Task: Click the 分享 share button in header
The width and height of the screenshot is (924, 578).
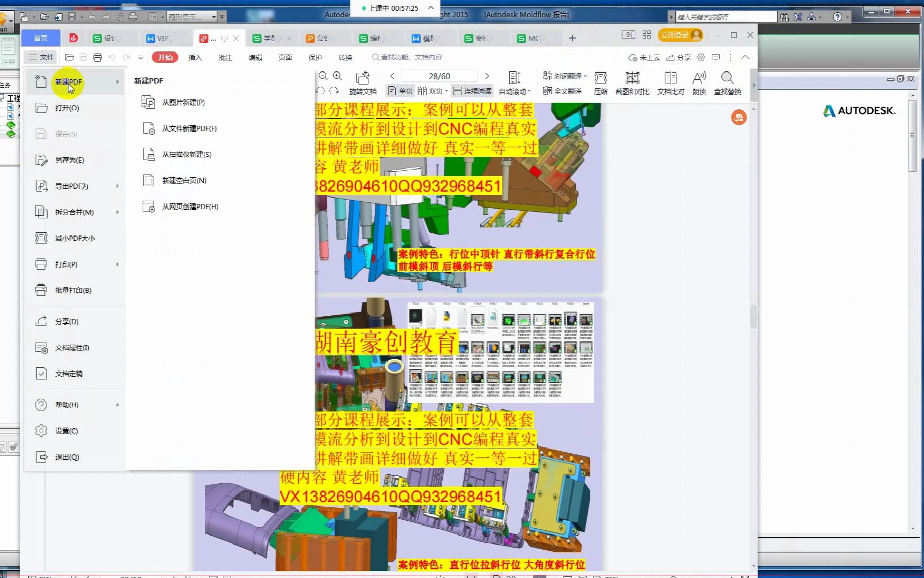Action: tap(678, 57)
